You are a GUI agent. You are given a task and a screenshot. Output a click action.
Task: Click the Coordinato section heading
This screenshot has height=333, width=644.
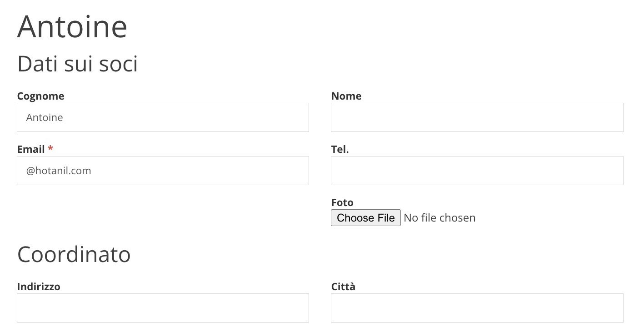pos(74,254)
